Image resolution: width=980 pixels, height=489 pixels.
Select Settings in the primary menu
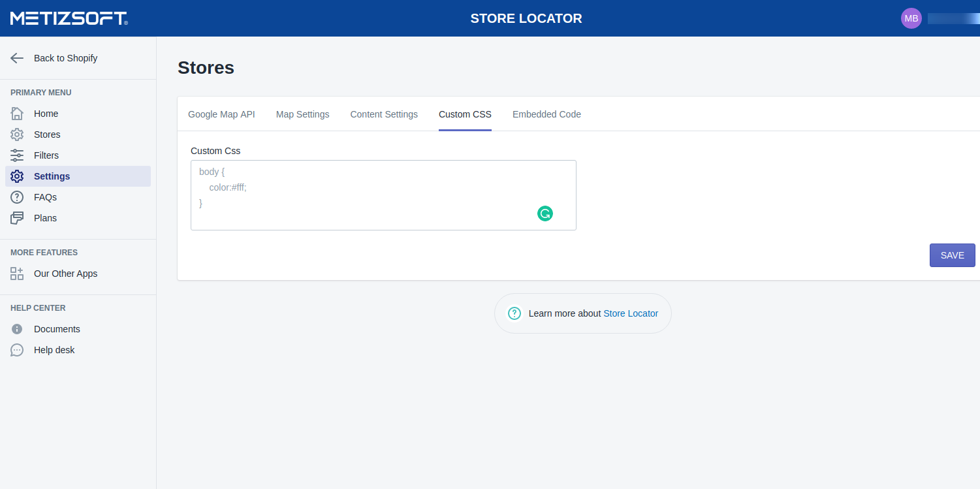tap(52, 176)
